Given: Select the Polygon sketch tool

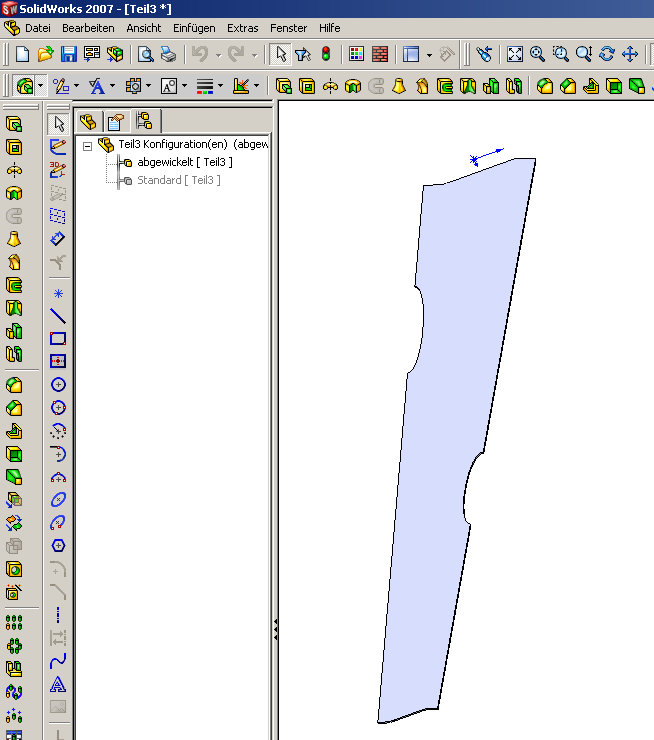Looking at the screenshot, I should pyautogui.click(x=58, y=546).
